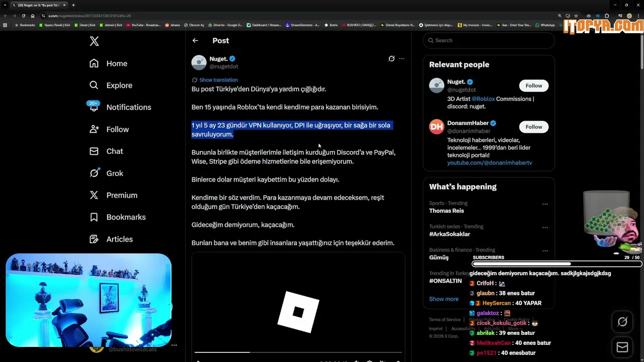Open the Gözat | Kick bookmark
Viewport: 644px width, 362px height.
coord(85,25)
